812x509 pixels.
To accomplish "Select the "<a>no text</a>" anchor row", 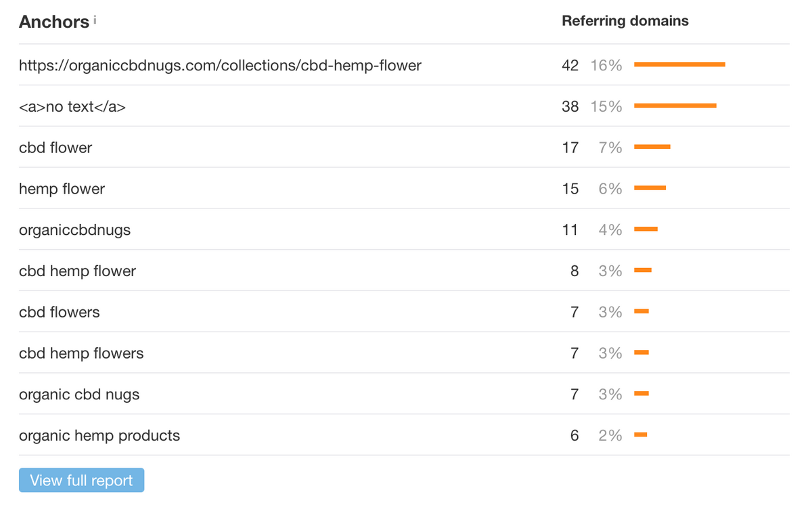I will 72,107.
